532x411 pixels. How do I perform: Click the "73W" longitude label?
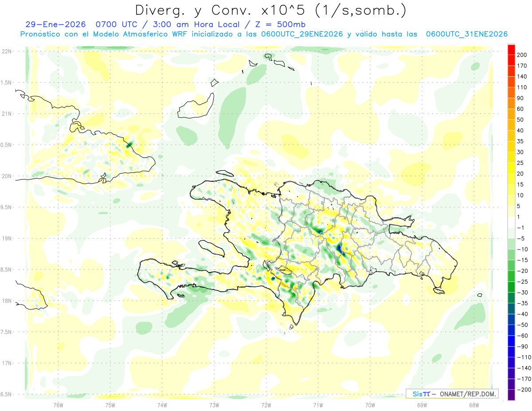(214, 405)
